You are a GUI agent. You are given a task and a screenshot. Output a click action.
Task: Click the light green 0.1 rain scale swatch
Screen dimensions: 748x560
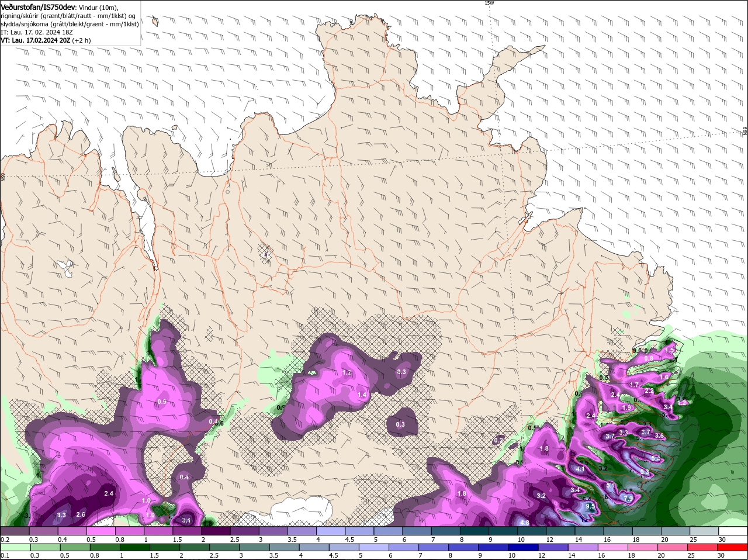[15, 547]
